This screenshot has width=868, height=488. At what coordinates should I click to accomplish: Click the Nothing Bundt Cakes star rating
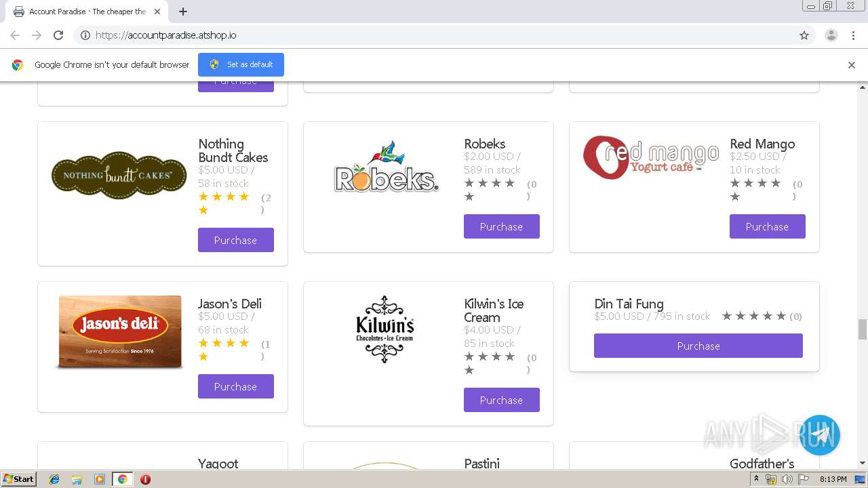point(224,203)
